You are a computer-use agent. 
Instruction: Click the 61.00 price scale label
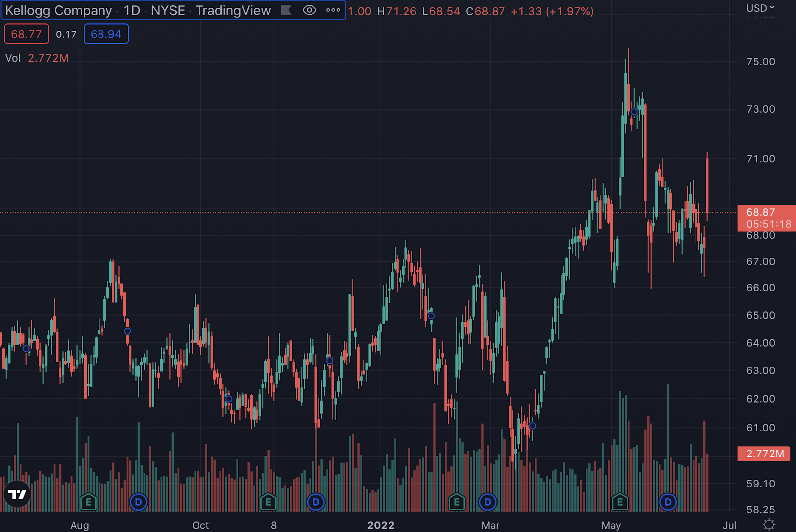761,428
